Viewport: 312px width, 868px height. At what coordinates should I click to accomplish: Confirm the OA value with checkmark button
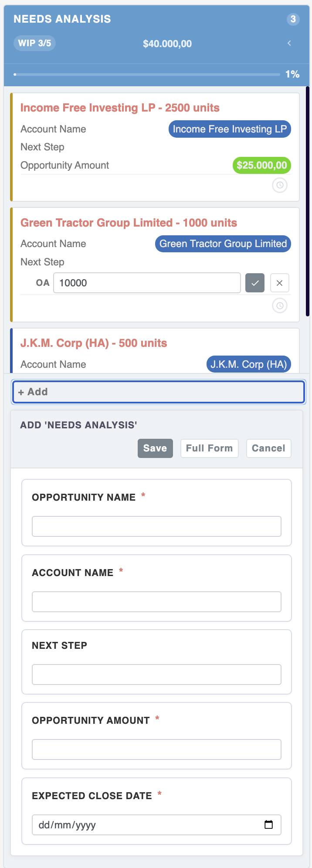point(255,283)
